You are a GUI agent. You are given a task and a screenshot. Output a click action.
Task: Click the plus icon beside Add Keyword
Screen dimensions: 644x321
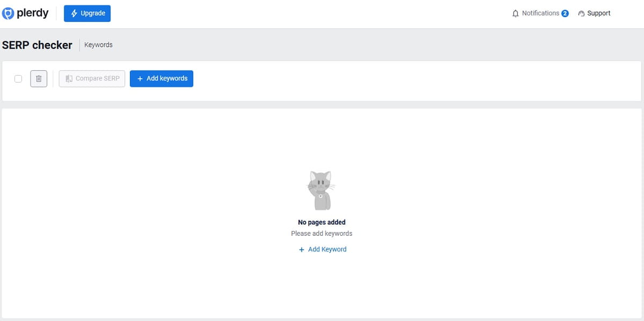click(302, 249)
